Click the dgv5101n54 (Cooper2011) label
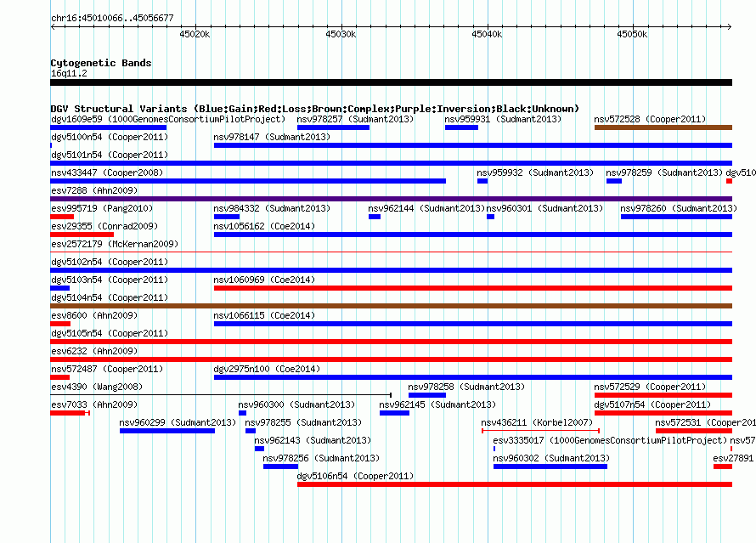 110,155
